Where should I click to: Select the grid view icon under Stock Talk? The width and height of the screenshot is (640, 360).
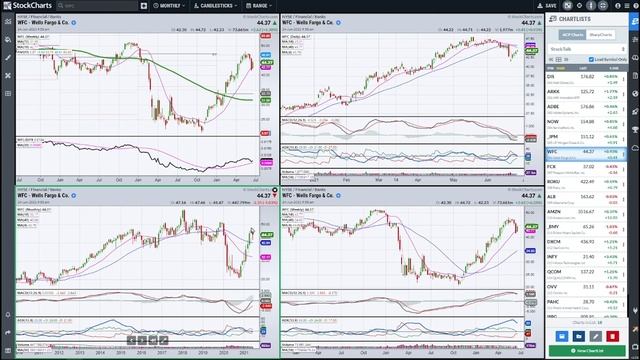point(558,60)
